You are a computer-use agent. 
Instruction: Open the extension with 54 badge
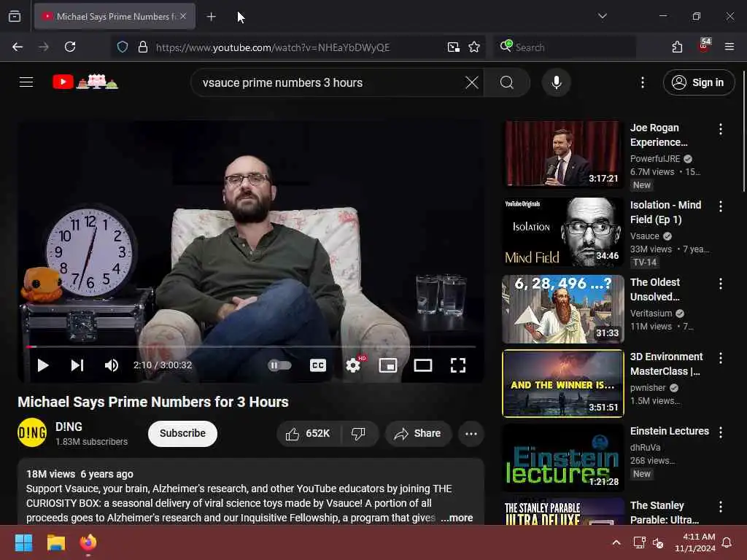(704, 46)
